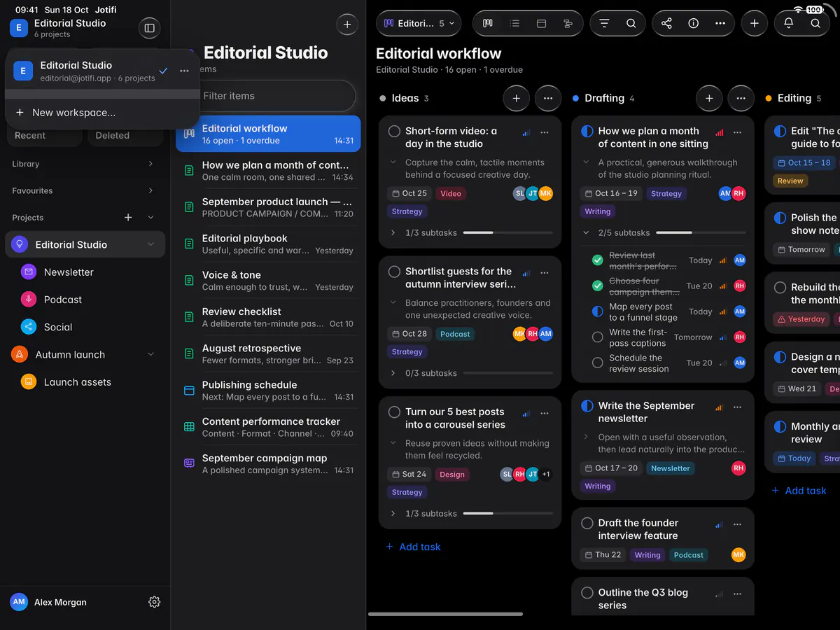Add task to Ideas column with plus
This screenshot has width=840, height=630.
click(516, 99)
